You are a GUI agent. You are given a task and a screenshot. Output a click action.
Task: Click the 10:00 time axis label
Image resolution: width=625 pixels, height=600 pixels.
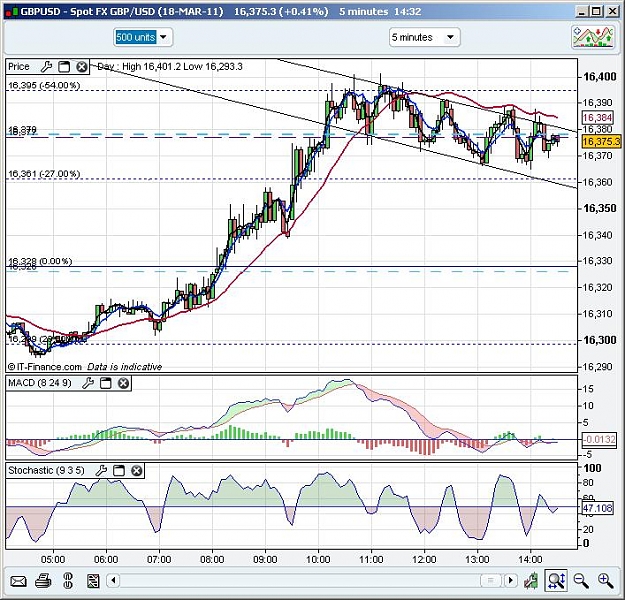318,559
